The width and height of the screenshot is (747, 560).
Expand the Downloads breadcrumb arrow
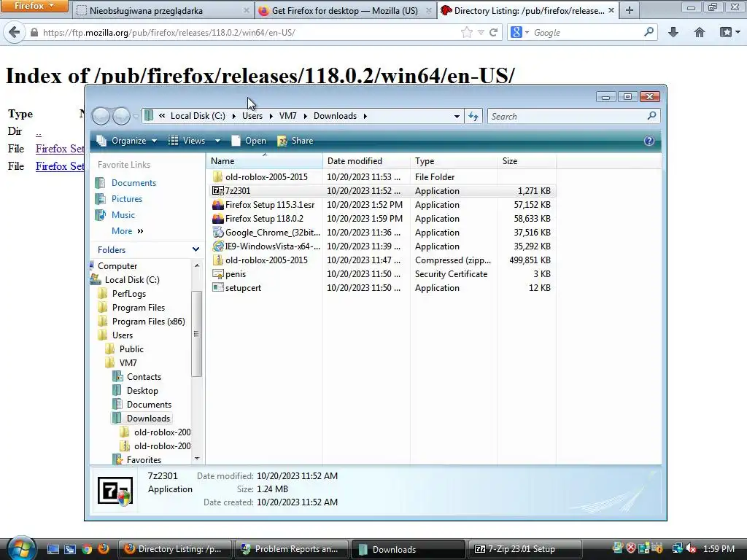(x=365, y=116)
